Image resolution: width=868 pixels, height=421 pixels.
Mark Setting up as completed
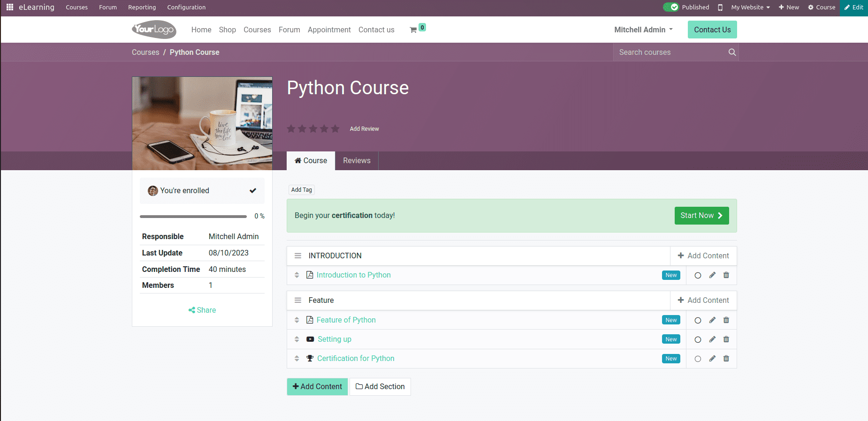[x=698, y=340]
